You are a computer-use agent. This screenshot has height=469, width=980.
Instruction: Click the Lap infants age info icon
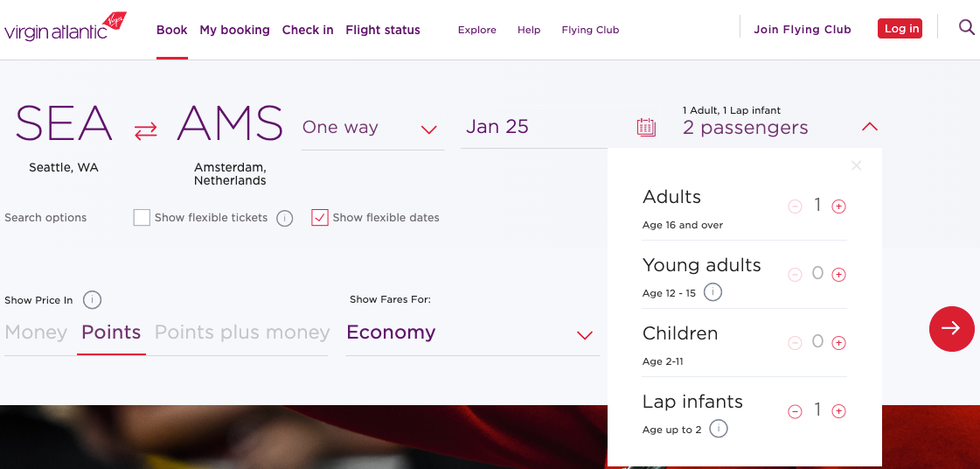click(x=719, y=429)
